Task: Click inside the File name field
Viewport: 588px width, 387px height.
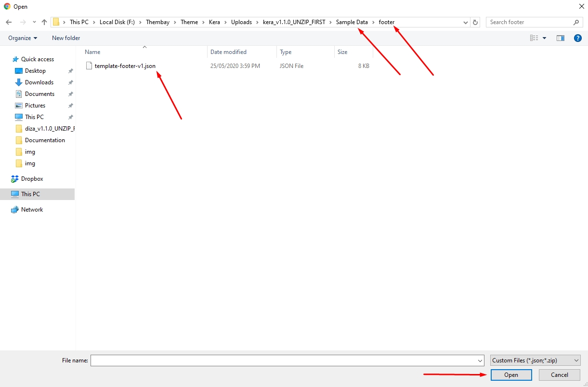Action: pos(283,360)
